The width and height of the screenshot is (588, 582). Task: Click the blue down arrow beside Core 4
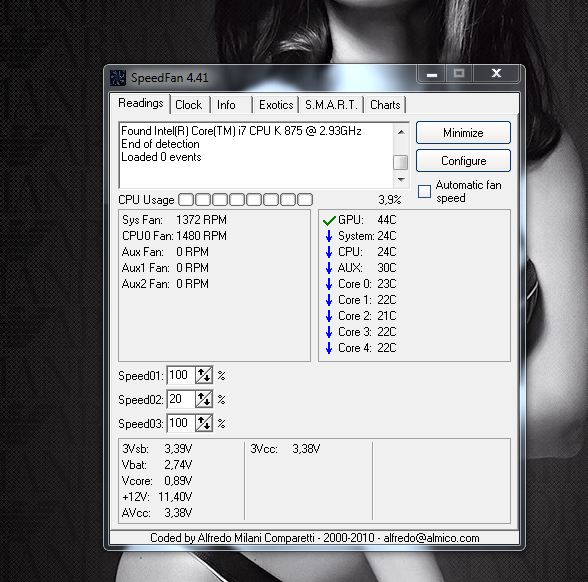point(329,348)
